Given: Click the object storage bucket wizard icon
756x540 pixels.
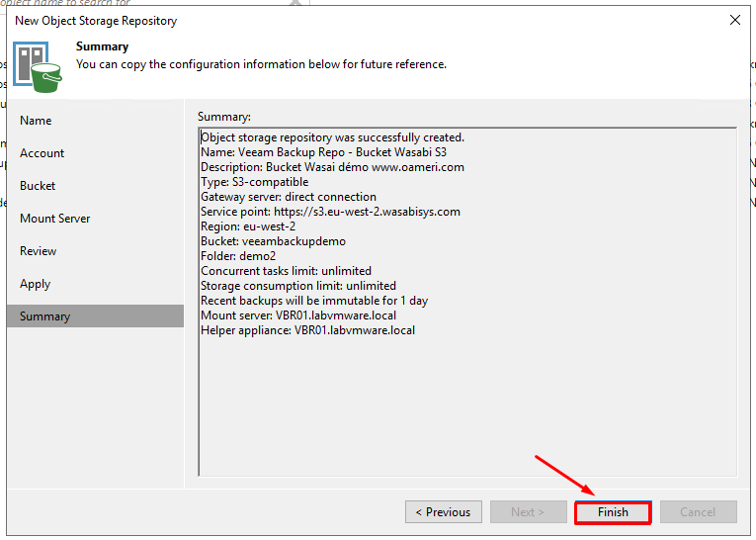Looking at the screenshot, I should tap(38, 67).
